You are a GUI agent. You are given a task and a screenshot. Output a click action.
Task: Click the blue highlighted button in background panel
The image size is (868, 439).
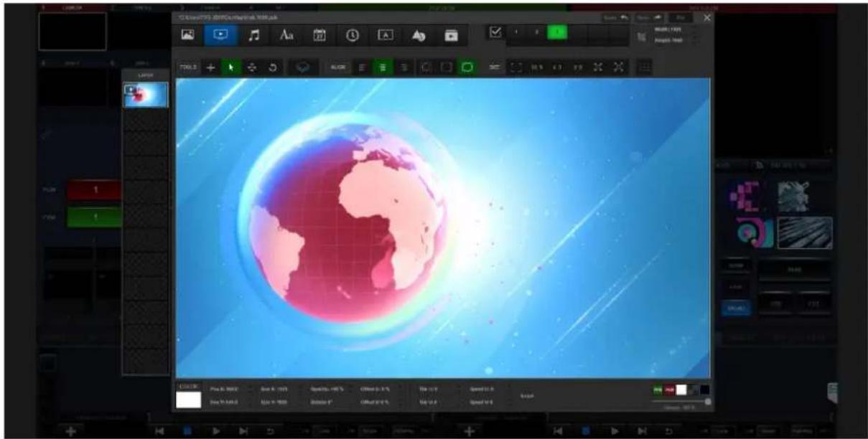[737, 308]
